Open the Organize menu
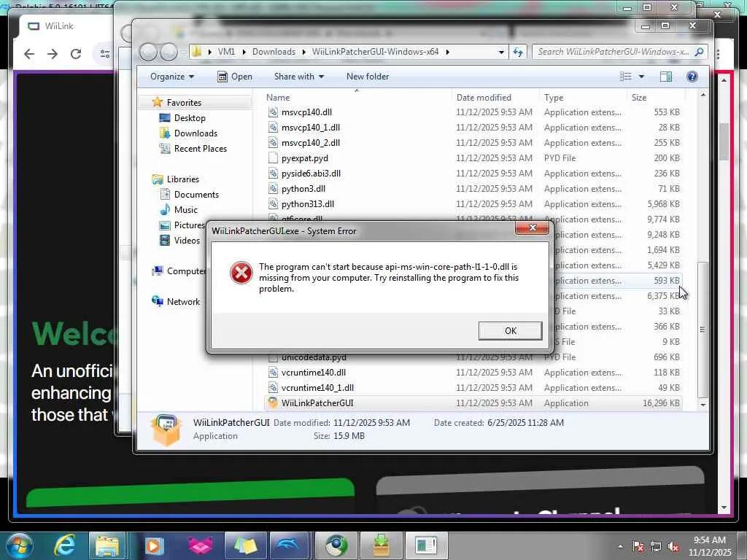This screenshot has height=560, width=747. pyautogui.click(x=172, y=76)
